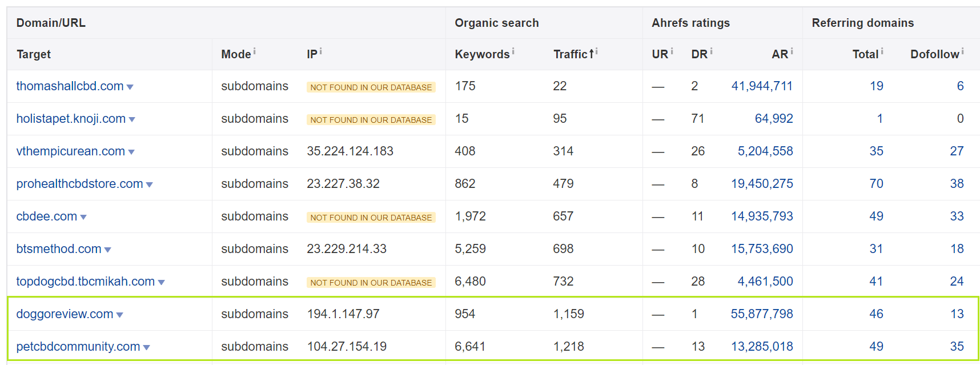Show the DR rating info icon
Viewport: 980px width, 365px height.
(711, 51)
